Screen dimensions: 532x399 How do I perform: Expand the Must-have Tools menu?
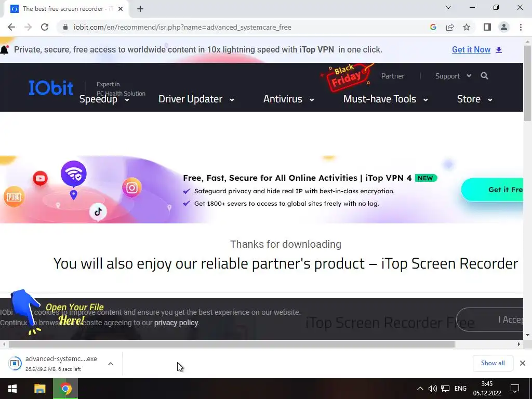point(385,99)
